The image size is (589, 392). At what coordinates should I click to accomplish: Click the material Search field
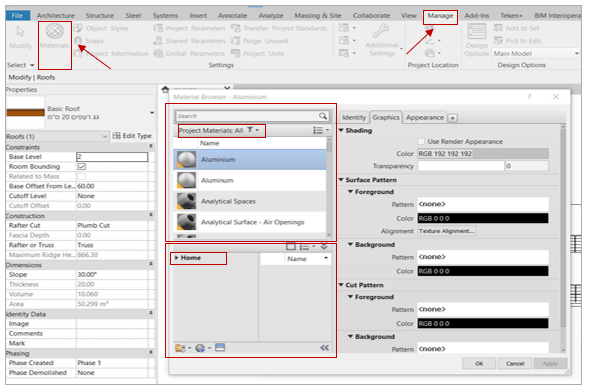tap(247, 116)
